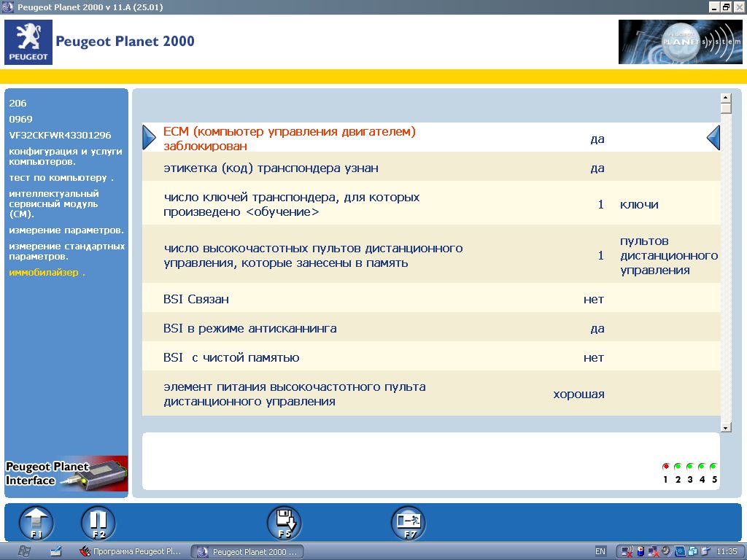Click the red status indicator 1
This screenshot has width=747, height=560.
pyautogui.click(x=665, y=467)
